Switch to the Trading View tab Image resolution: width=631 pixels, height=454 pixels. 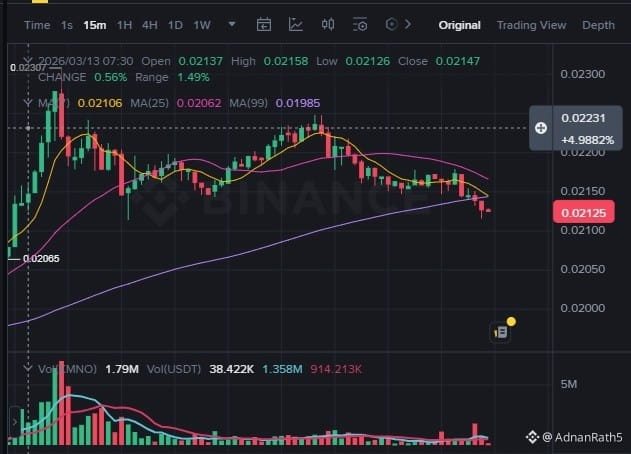click(x=531, y=25)
